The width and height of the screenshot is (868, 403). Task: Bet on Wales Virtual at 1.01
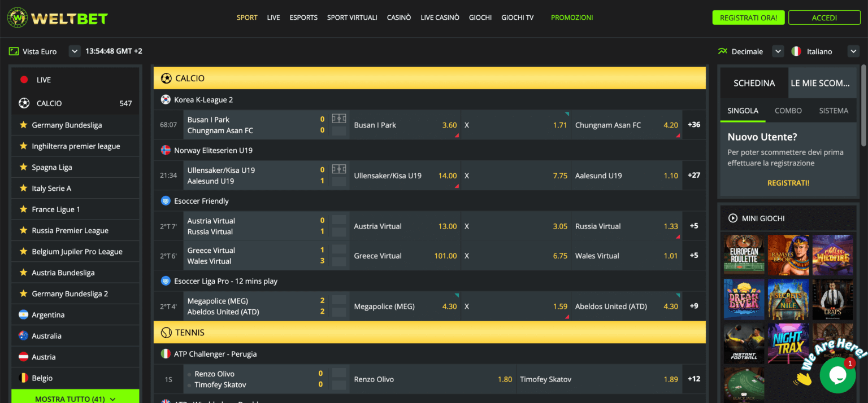[626, 256]
